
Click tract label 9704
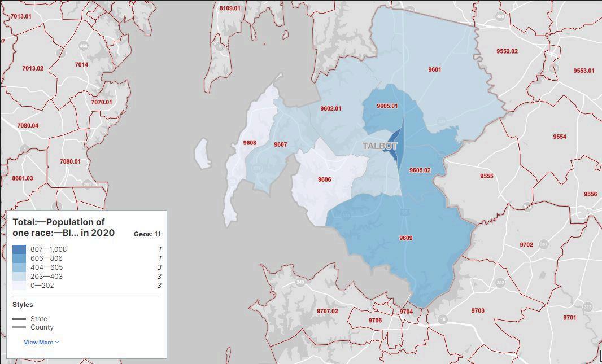pos(406,312)
